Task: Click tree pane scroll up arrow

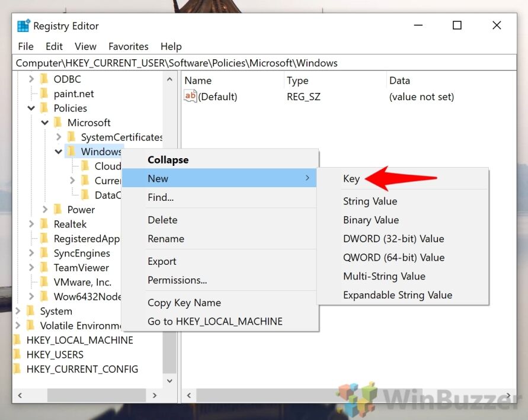Action: pyautogui.click(x=169, y=79)
